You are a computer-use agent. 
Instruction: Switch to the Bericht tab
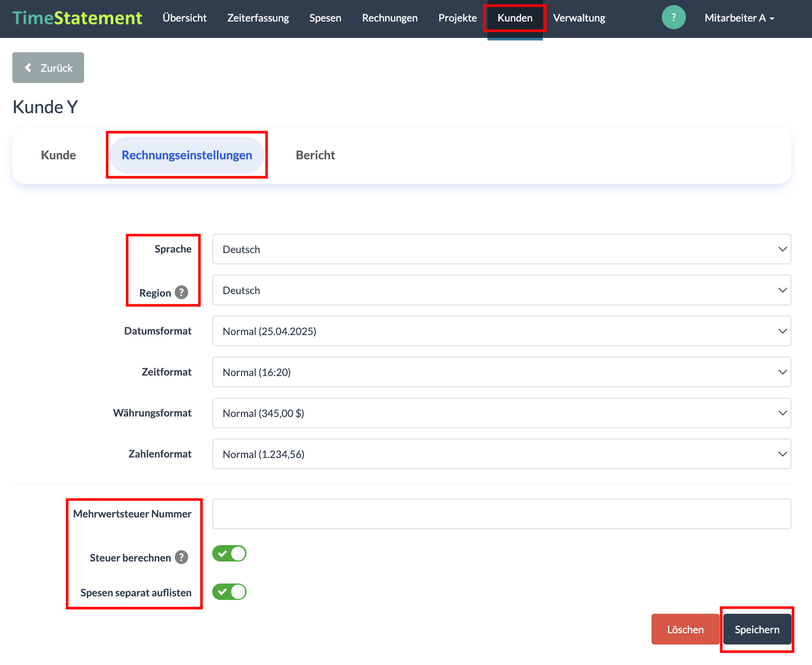(315, 155)
